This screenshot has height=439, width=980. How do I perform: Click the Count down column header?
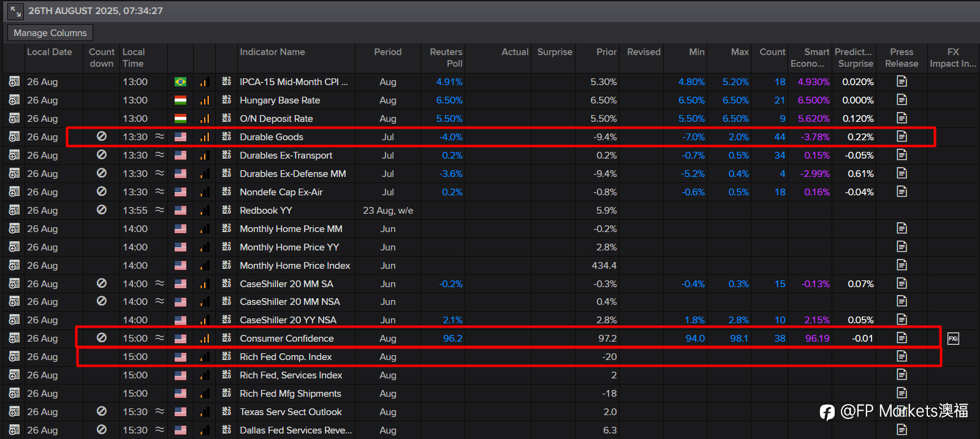102,58
